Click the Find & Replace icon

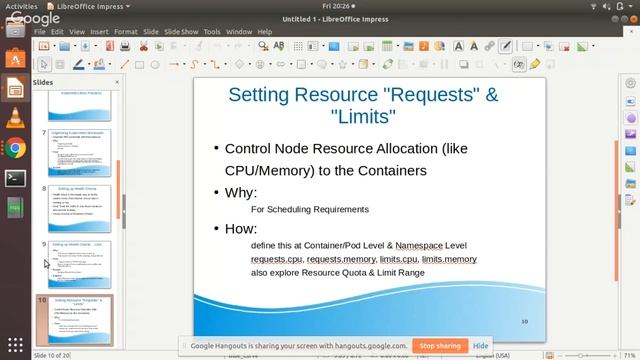pos(263,46)
